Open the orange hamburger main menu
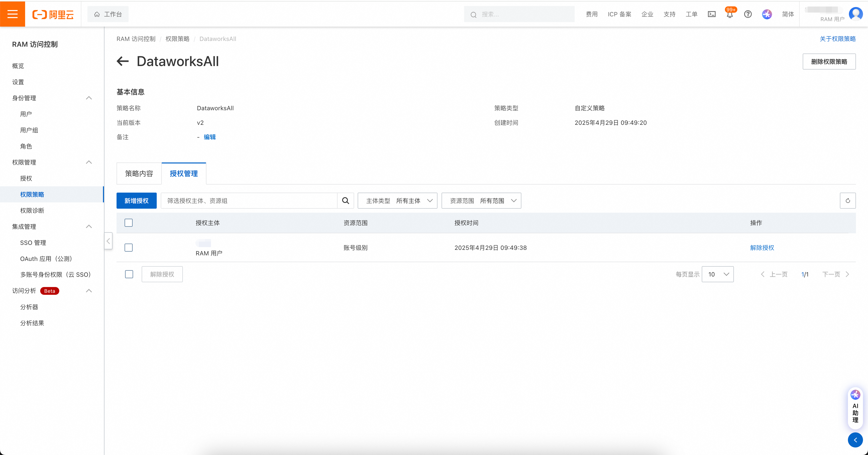The height and width of the screenshot is (455, 868). [x=13, y=14]
